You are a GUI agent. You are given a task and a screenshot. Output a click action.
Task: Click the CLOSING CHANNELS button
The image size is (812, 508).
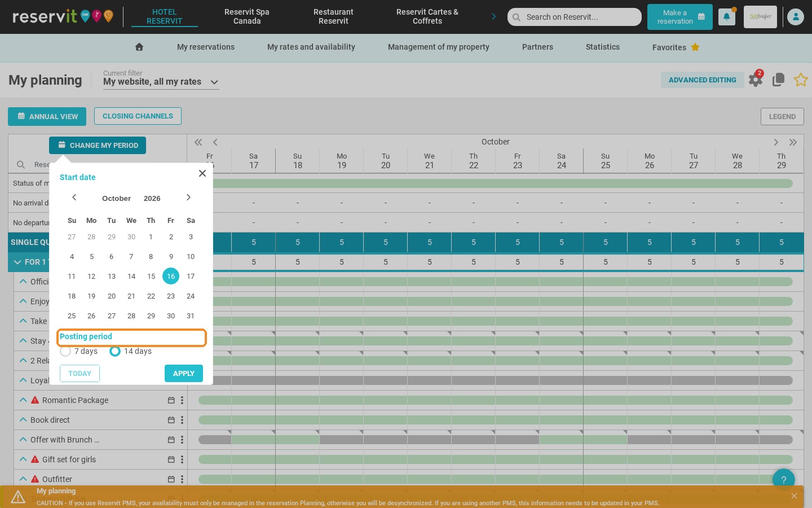(138, 116)
